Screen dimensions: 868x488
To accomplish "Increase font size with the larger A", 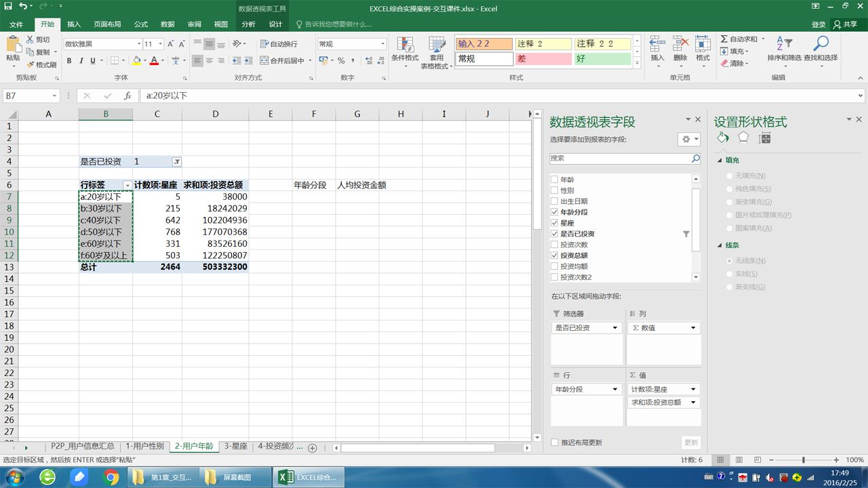I will 171,44.
